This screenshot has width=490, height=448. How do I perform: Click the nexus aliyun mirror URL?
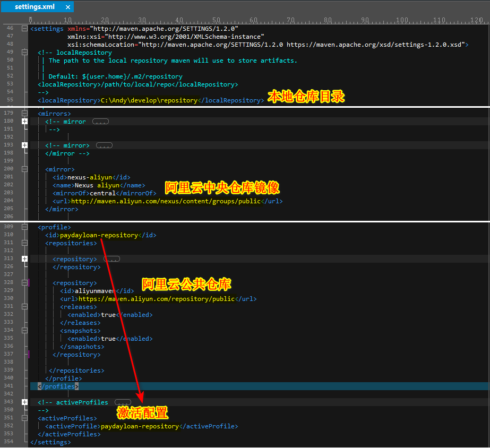(x=166, y=201)
